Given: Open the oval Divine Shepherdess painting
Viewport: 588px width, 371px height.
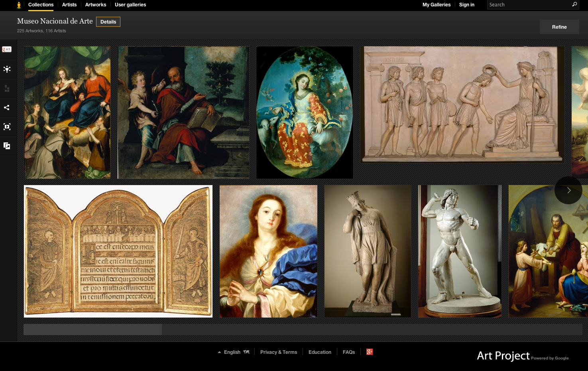Looking at the screenshot, I should tap(305, 112).
